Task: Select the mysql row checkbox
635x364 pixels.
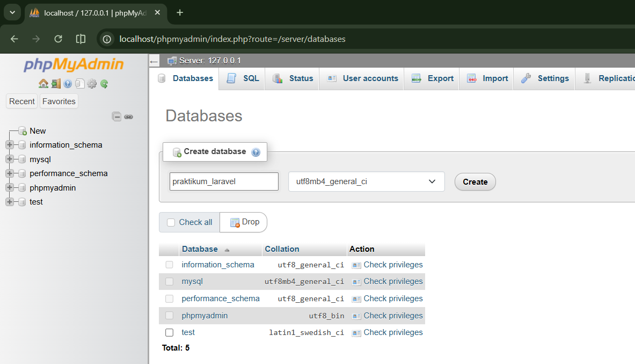Action: [x=169, y=281]
